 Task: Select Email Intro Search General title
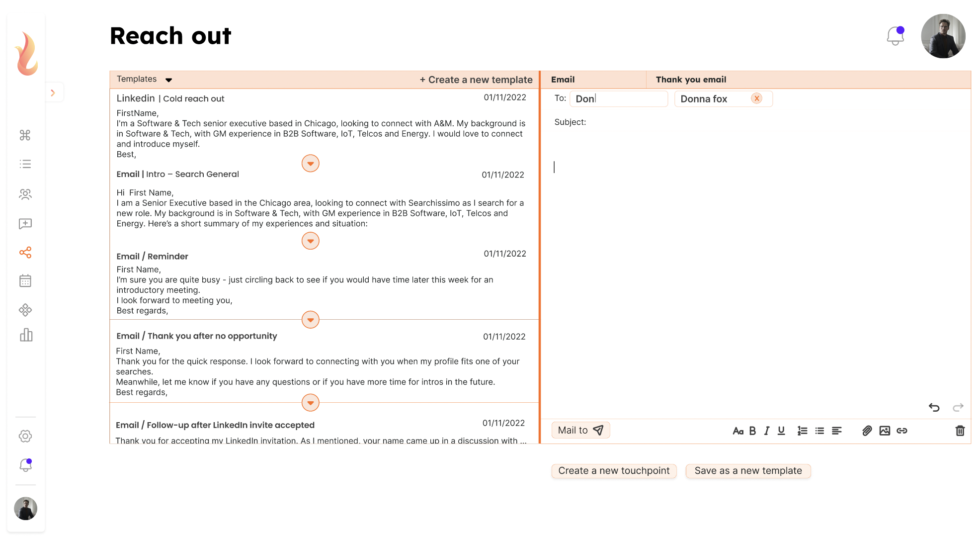tap(177, 174)
